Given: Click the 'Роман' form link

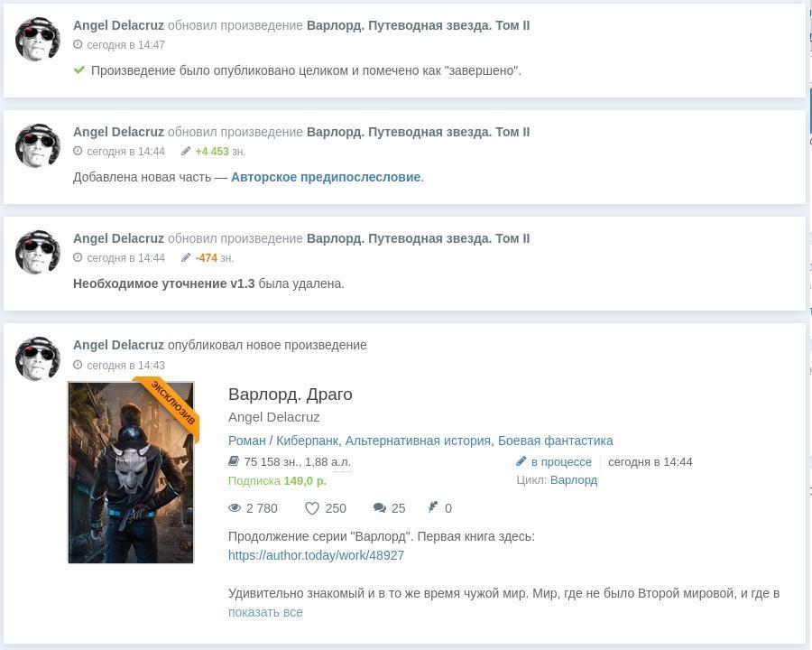Looking at the screenshot, I should click(246, 441).
